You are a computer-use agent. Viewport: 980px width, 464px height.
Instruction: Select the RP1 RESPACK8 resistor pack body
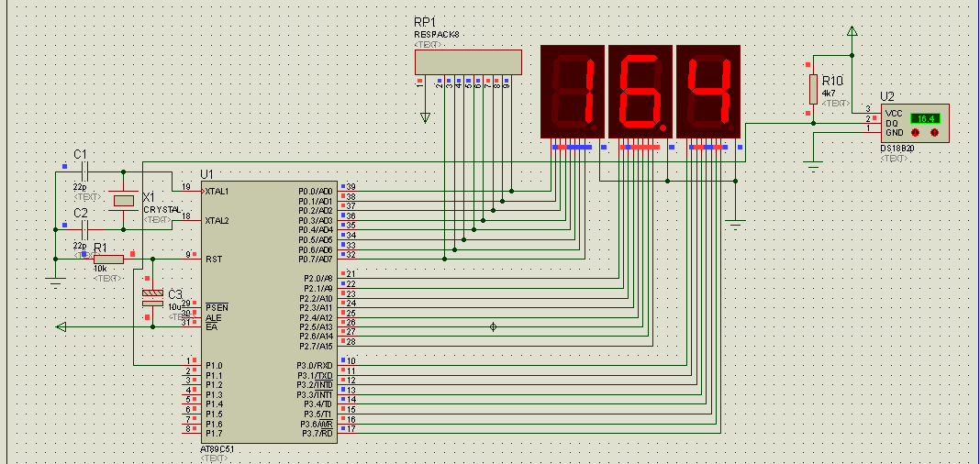tap(468, 62)
